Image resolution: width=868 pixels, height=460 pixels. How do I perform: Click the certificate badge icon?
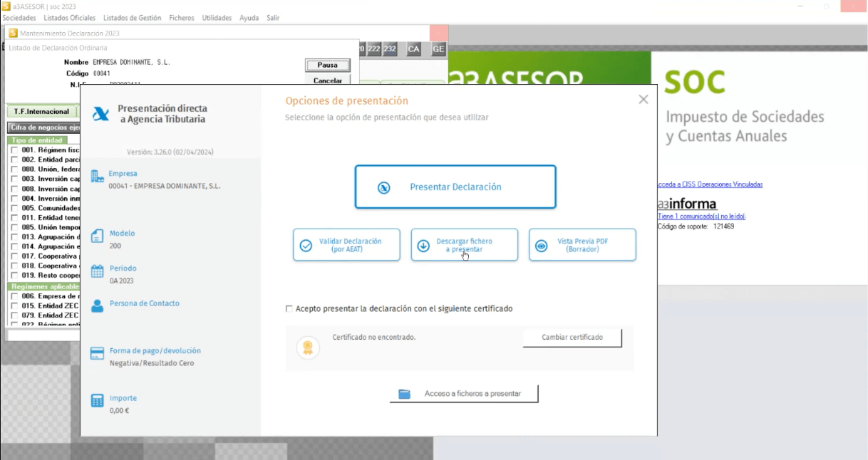[308, 347]
